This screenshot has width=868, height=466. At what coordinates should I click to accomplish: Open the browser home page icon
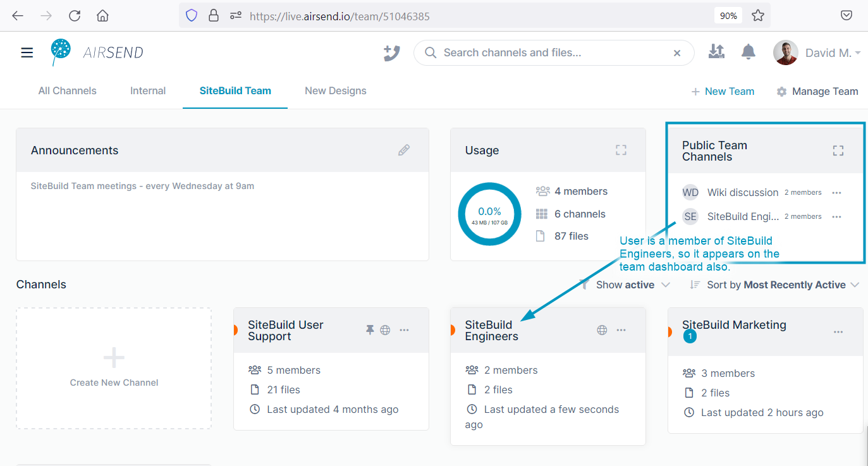[x=102, y=16]
